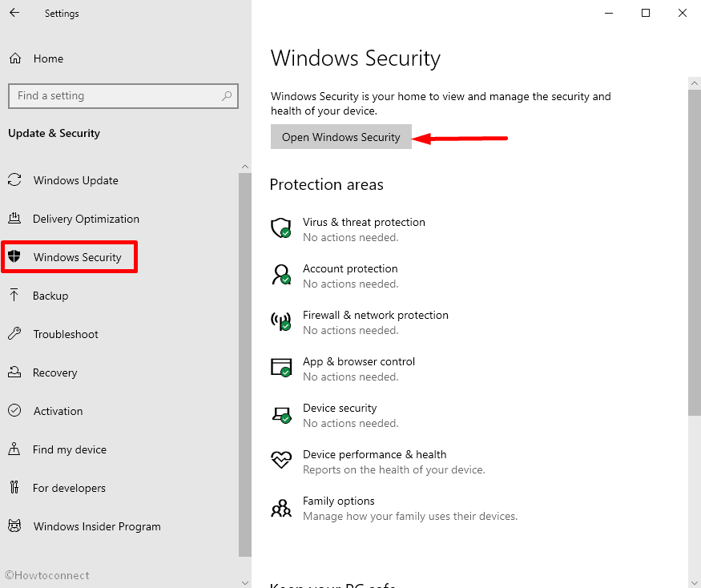701x588 pixels.
Task: Click the main pane scrollbar thumb
Action: click(695, 252)
